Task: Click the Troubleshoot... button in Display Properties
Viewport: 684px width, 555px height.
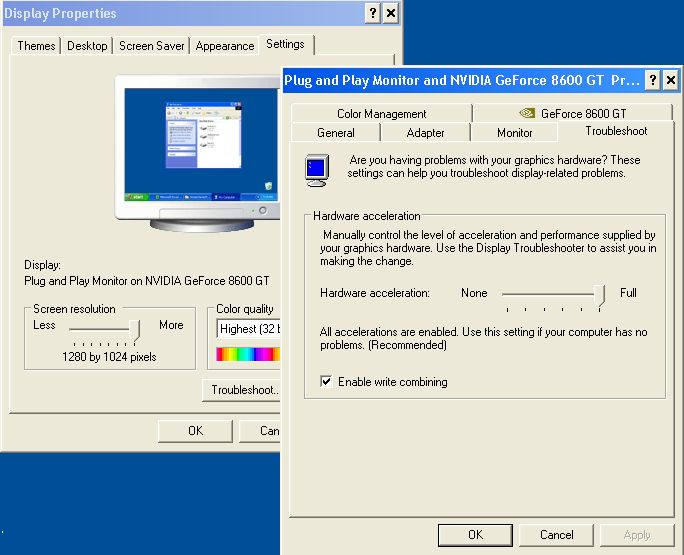Action: click(x=241, y=390)
